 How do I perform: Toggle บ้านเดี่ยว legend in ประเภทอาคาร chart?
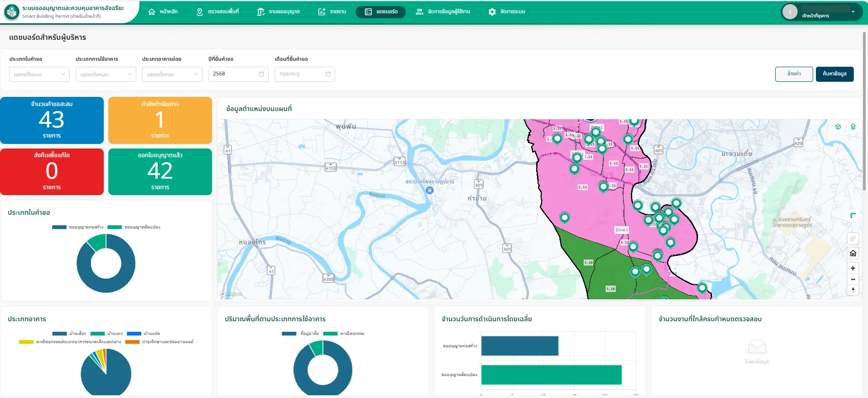[x=69, y=334]
